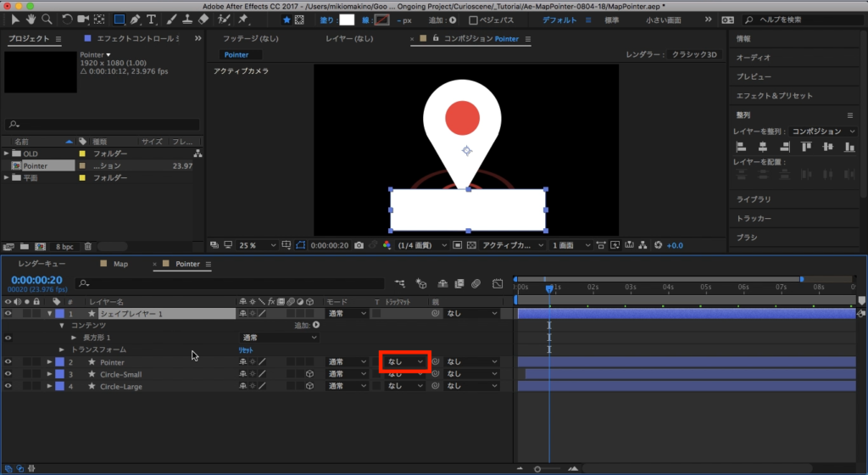Click the ヘルプを検索 search field
Screen dimensions: 868x475
click(x=788, y=20)
